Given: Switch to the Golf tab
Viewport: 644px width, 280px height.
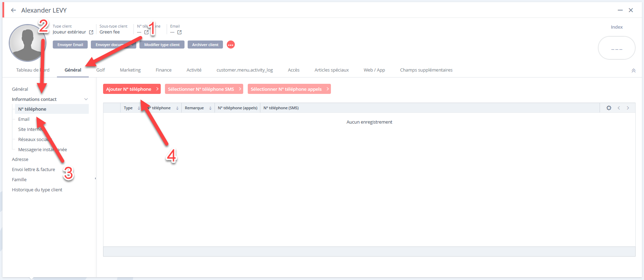Looking at the screenshot, I should (x=101, y=70).
